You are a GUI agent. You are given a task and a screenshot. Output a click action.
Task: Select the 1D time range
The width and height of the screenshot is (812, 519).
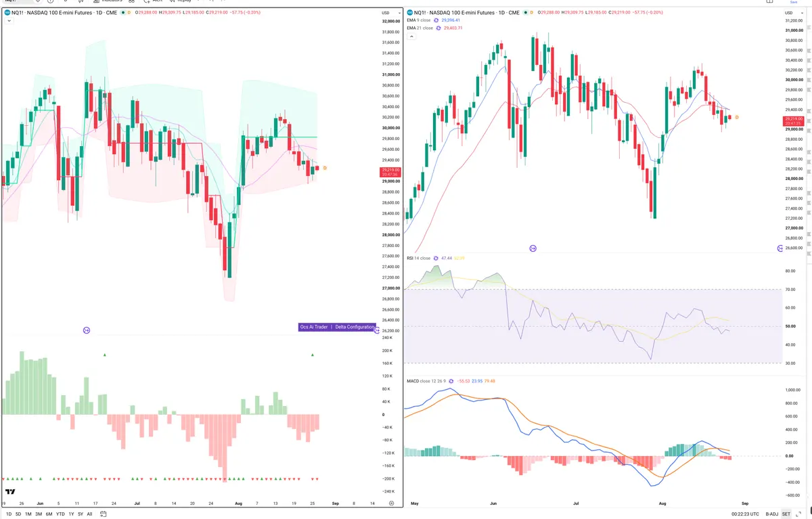coord(8,514)
